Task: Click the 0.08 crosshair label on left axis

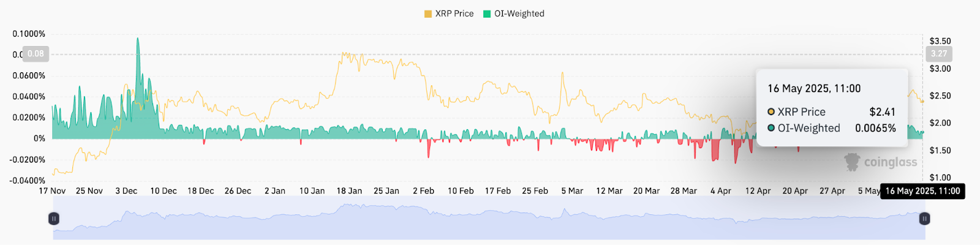Action: 36,54
